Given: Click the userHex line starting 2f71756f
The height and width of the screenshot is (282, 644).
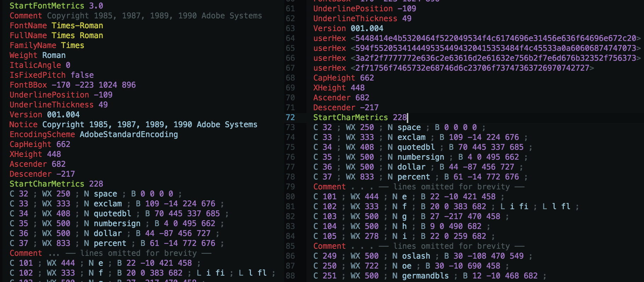Looking at the screenshot, I should coord(453,68).
